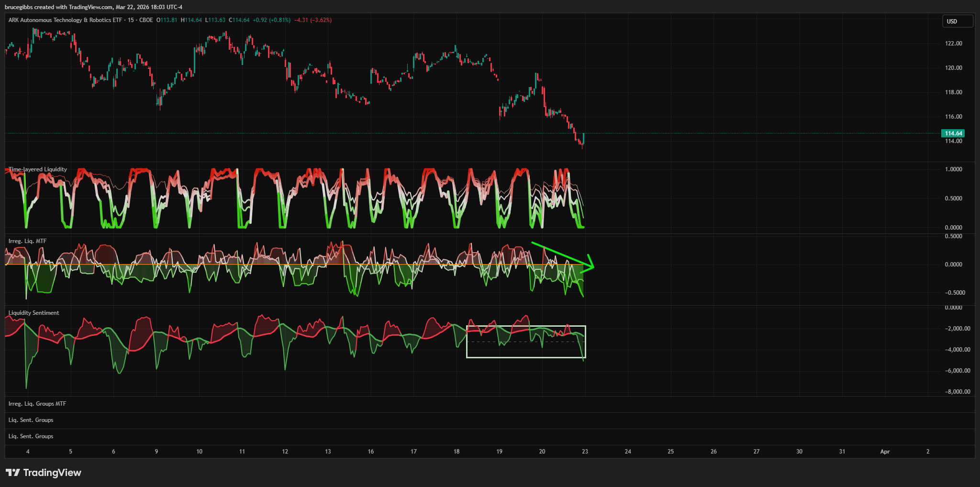Click the 122.00 price scale label
Viewport: 980px width, 487px height.
click(953, 44)
